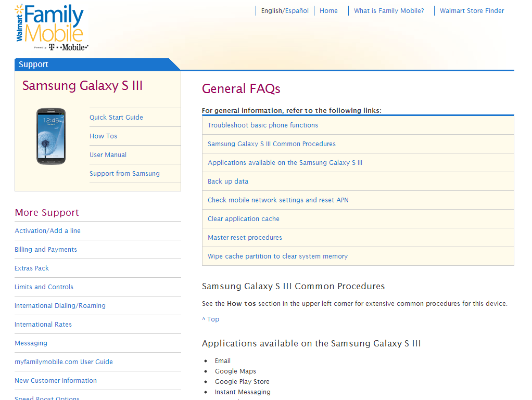532x400 pixels.
Task: Open Activation/Add a line support page
Action: point(47,231)
